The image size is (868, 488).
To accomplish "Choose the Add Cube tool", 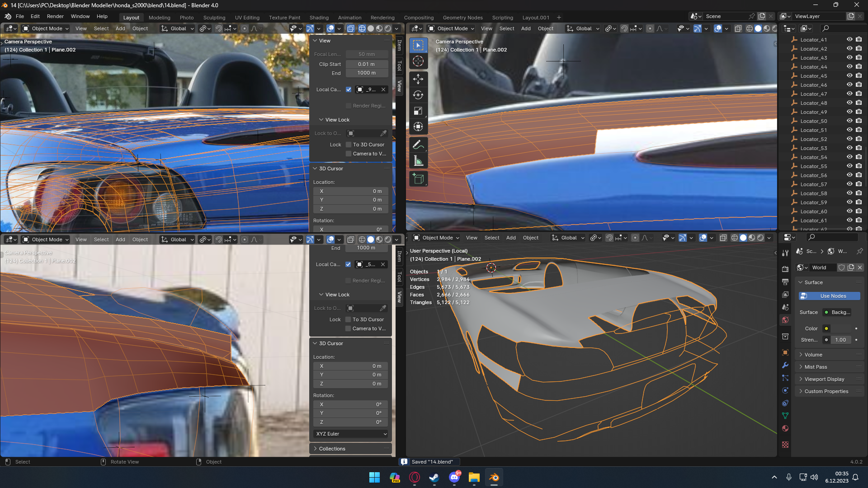I will pyautogui.click(x=418, y=179).
